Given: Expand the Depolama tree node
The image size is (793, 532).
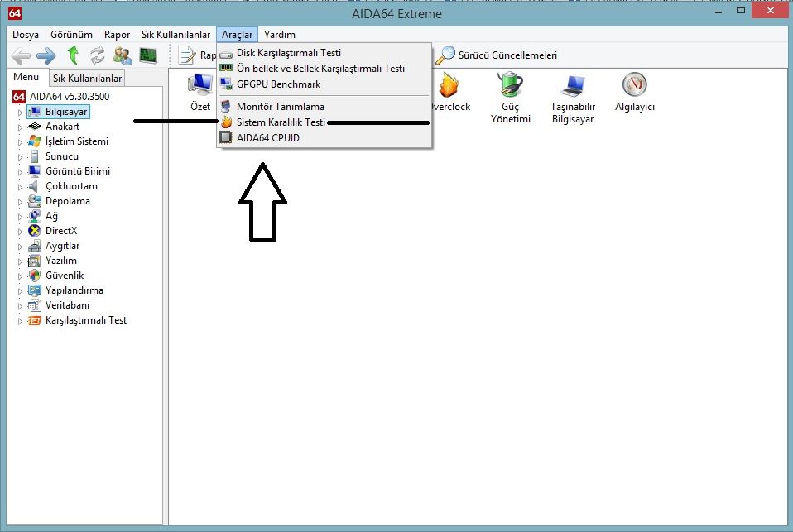Looking at the screenshot, I should 20,202.
